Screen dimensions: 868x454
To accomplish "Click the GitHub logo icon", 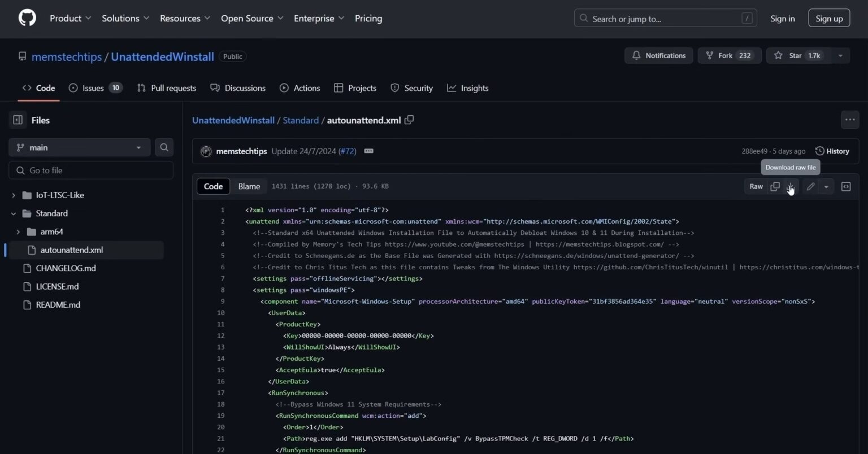I will pyautogui.click(x=27, y=18).
